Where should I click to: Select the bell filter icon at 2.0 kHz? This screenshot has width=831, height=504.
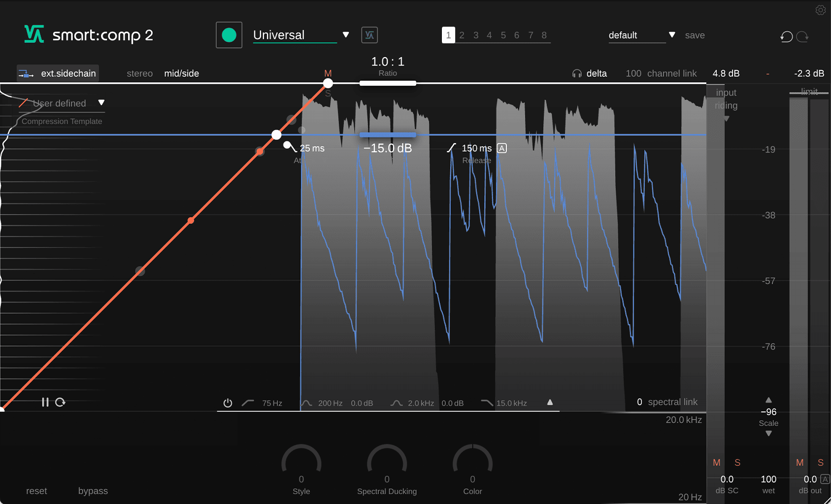pyautogui.click(x=397, y=403)
